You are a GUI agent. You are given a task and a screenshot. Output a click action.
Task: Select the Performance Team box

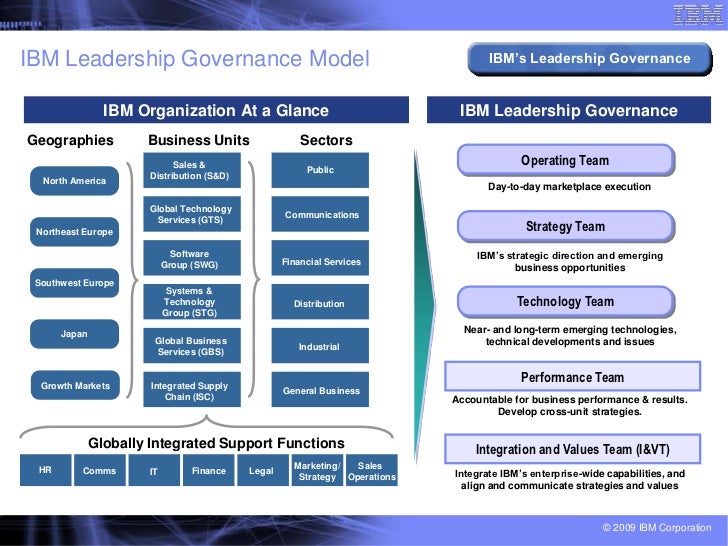pyautogui.click(x=572, y=377)
